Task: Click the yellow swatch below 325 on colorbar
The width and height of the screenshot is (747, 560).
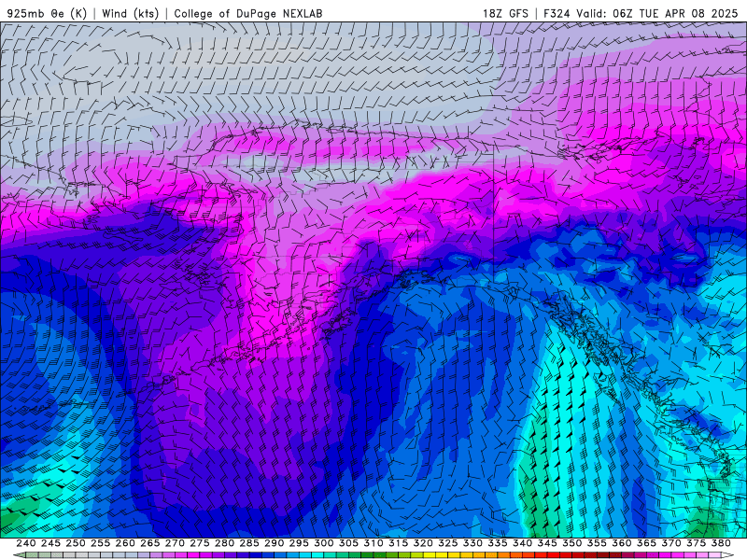Action: 442,555
